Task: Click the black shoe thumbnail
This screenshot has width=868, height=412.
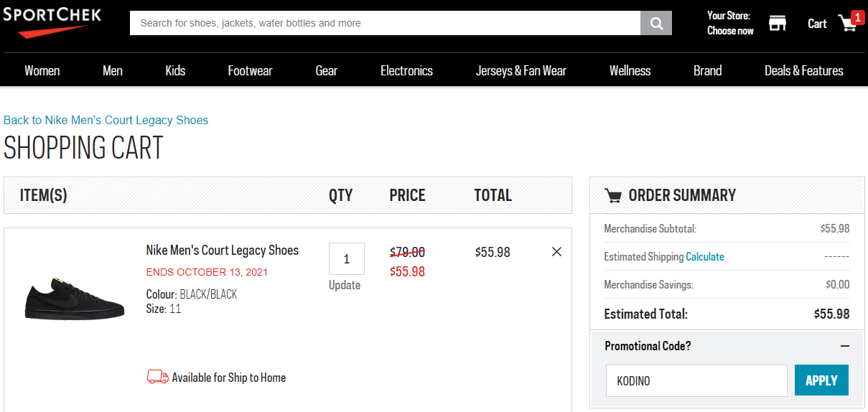Action: (x=75, y=300)
